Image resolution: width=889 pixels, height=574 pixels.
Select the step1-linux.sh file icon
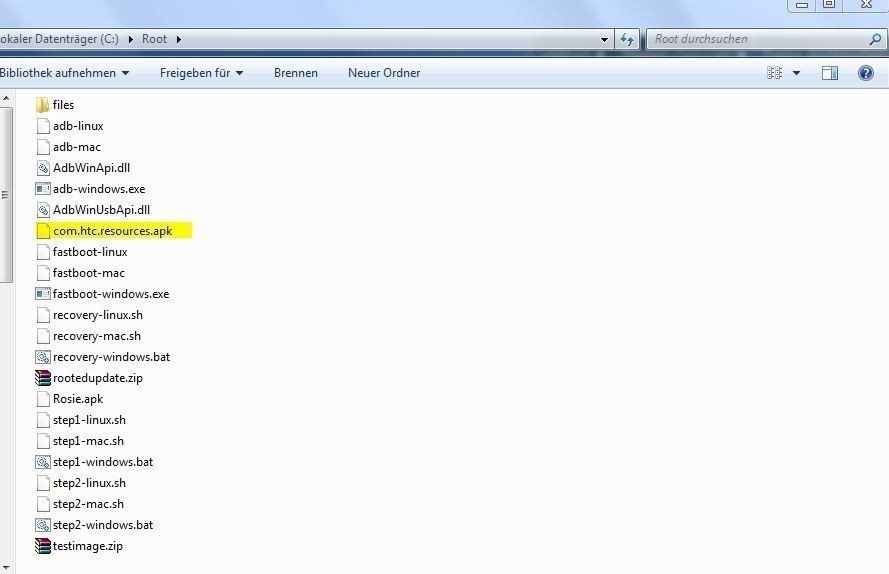coord(43,420)
